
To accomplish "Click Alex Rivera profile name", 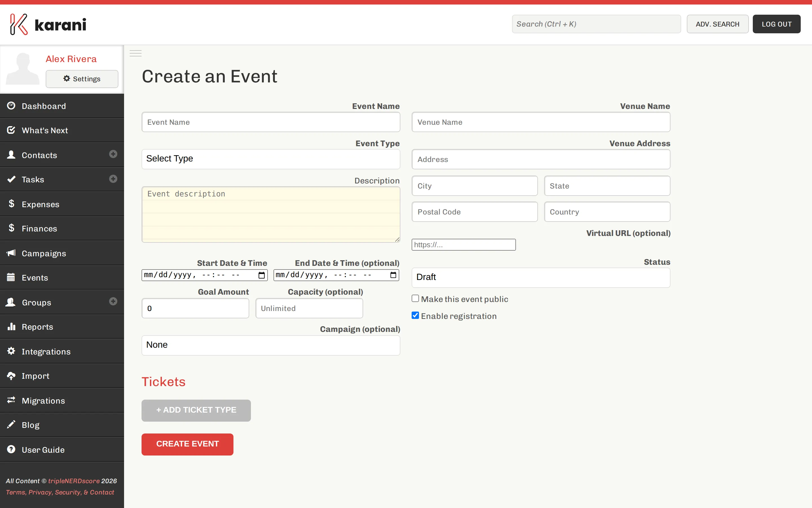I will pyautogui.click(x=71, y=59).
